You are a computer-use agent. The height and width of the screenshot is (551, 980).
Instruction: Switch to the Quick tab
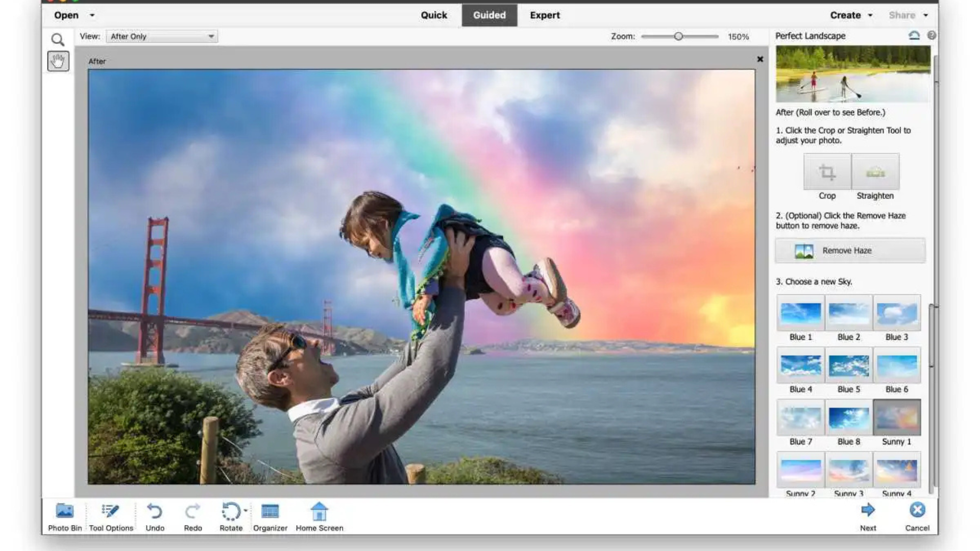pyautogui.click(x=433, y=15)
